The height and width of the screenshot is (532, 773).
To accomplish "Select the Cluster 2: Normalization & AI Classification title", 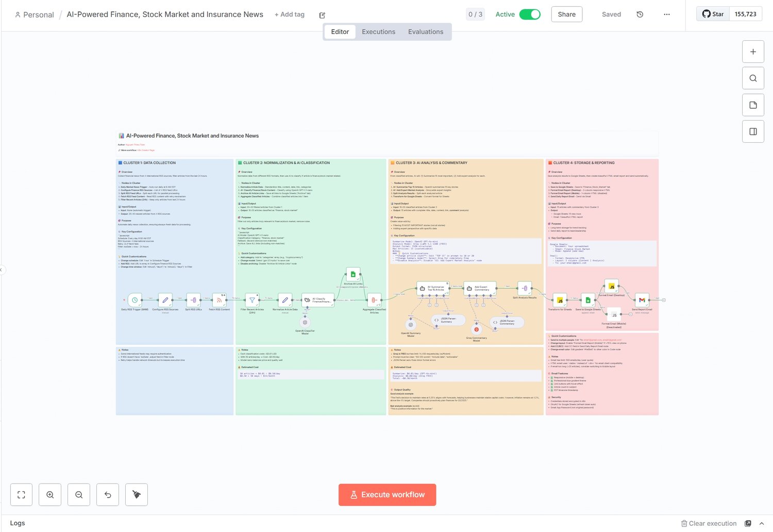I will (x=287, y=163).
